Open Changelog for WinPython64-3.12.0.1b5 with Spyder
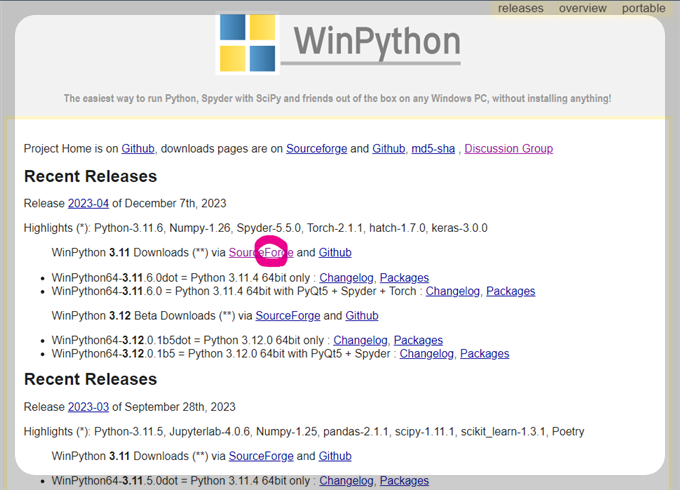Viewport: 680px width, 490px height. click(427, 353)
